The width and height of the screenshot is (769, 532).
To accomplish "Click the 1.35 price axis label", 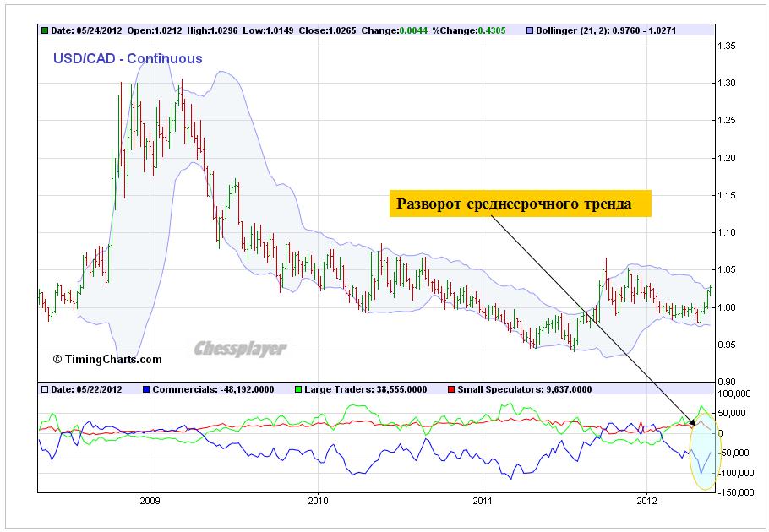I will (x=728, y=46).
